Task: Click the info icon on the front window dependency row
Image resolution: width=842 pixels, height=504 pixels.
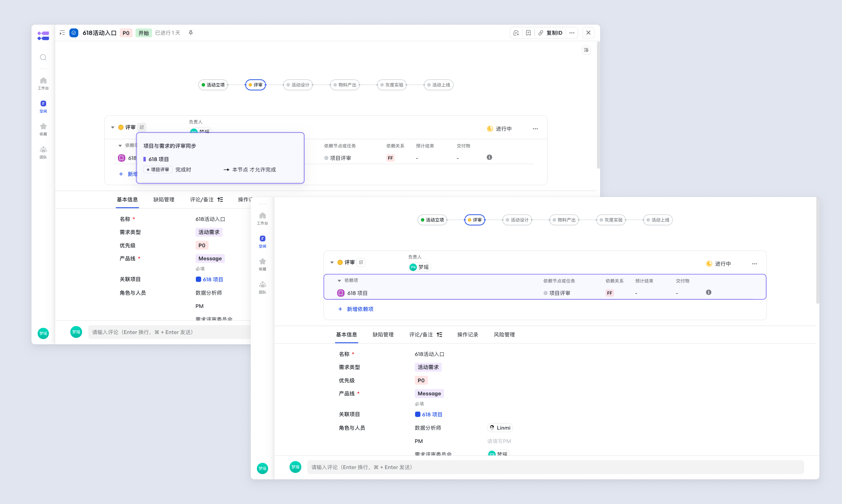Action: point(709,292)
